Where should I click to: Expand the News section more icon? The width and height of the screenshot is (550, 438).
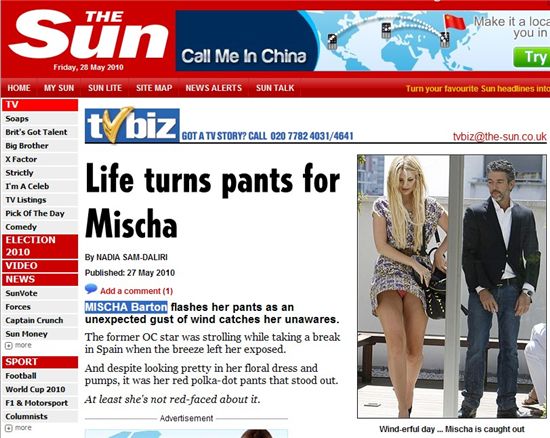coord(9,346)
